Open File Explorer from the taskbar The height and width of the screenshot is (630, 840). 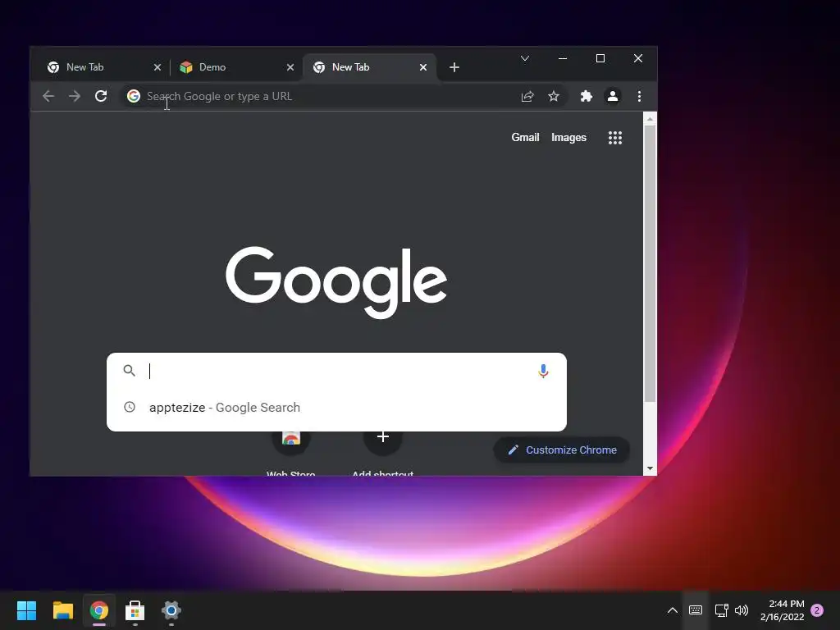[62, 610]
